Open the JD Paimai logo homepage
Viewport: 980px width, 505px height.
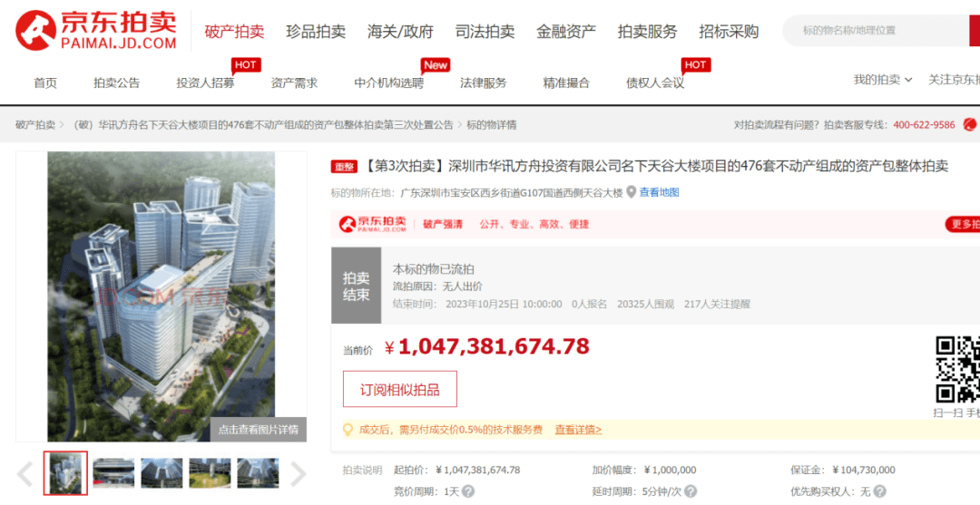(x=96, y=31)
